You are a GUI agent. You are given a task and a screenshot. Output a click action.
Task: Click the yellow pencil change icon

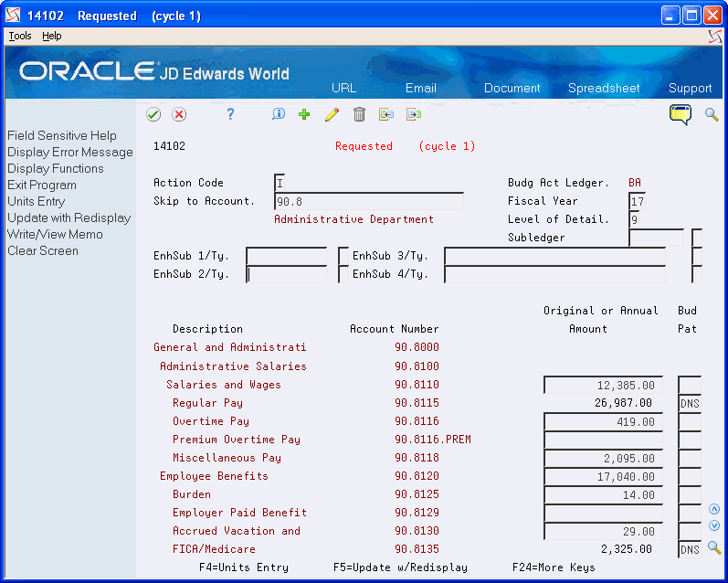click(x=332, y=114)
